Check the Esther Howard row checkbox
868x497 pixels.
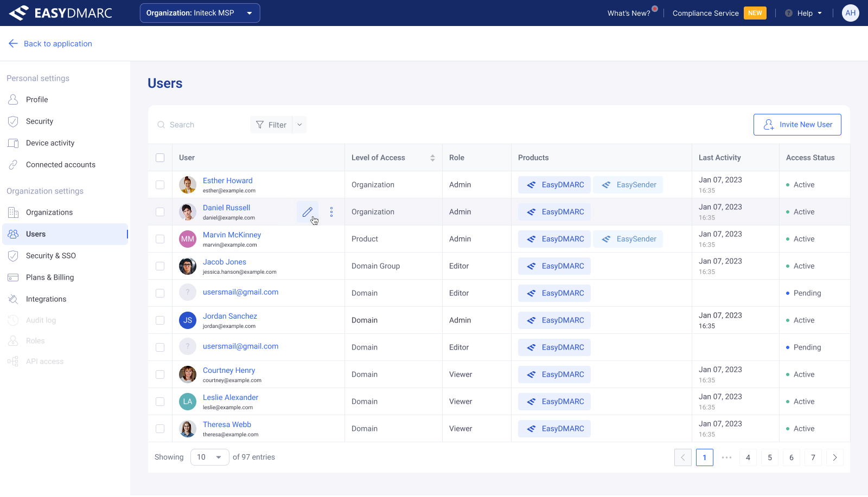160,185
